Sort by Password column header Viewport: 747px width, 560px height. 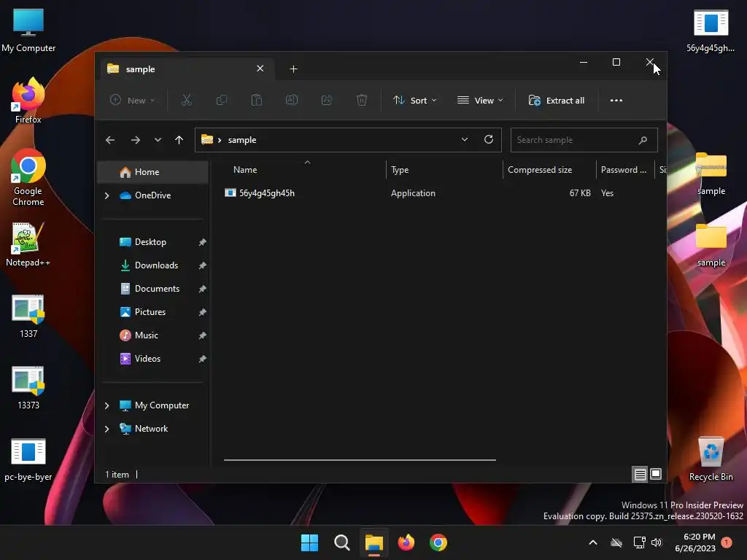point(625,169)
